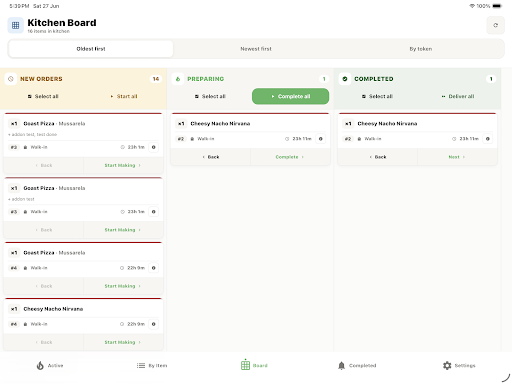Tap 'Cheesy Nacho Nirvana' title in Completed column
Viewport: 512px width, 384px height.
[387, 124]
